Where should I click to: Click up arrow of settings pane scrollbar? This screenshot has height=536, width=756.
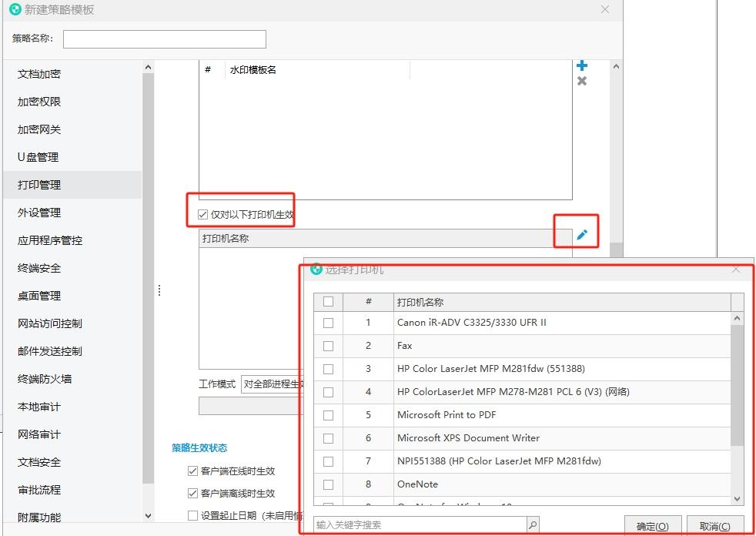click(x=616, y=66)
